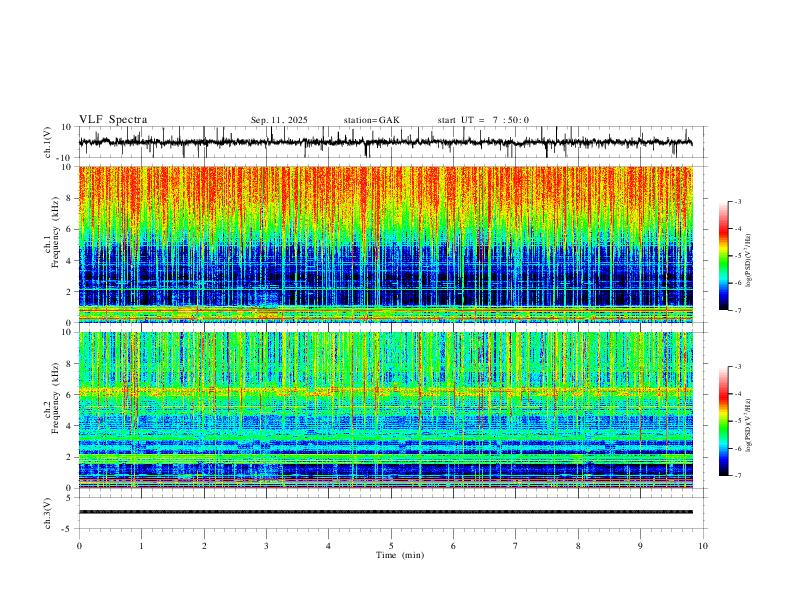The image size is (792, 612).
Task: Click the "Time (min)" x-axis label
Action: (400, 555)
